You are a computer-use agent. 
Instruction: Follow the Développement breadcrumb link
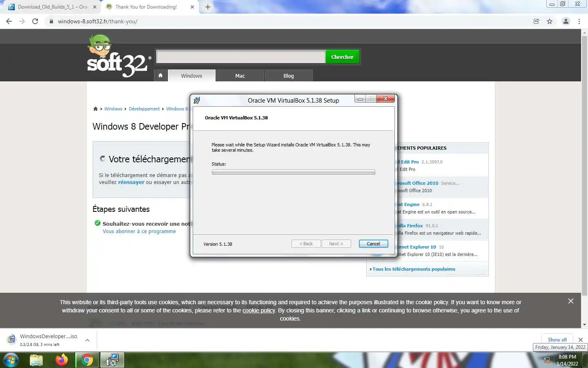pyautogui.click(x=144, y=109)
